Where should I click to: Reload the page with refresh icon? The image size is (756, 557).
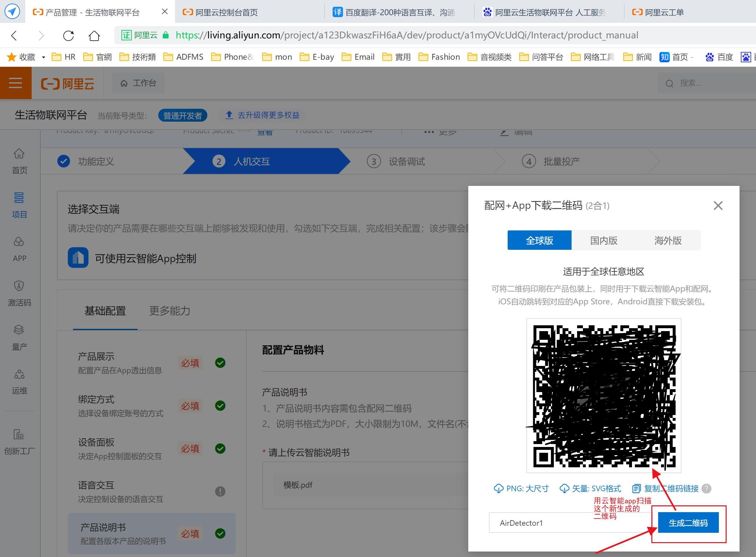tap(68, 35)
